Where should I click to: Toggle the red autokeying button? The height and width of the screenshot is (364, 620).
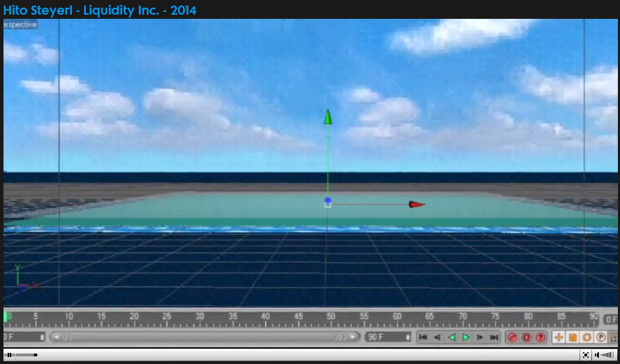click(526, 338)
